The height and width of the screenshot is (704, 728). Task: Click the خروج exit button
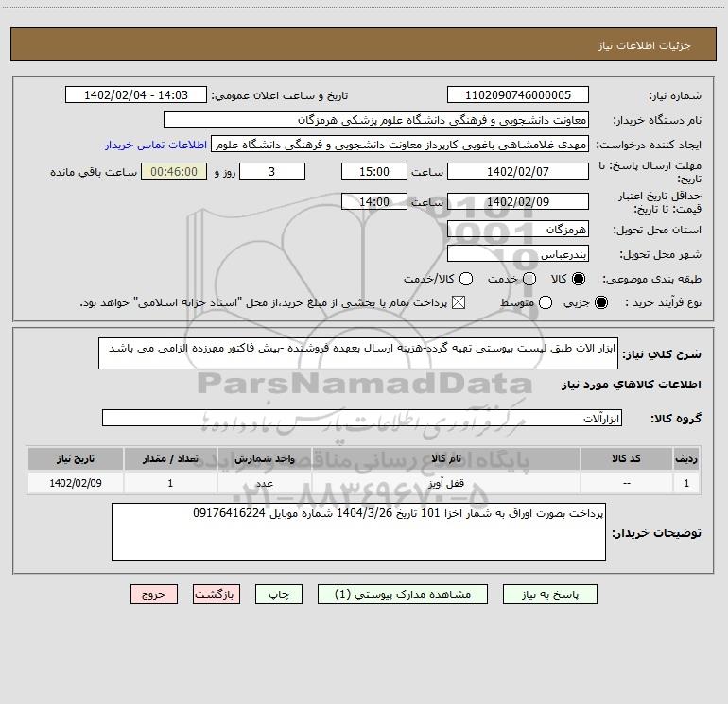(x=154, y=594)
